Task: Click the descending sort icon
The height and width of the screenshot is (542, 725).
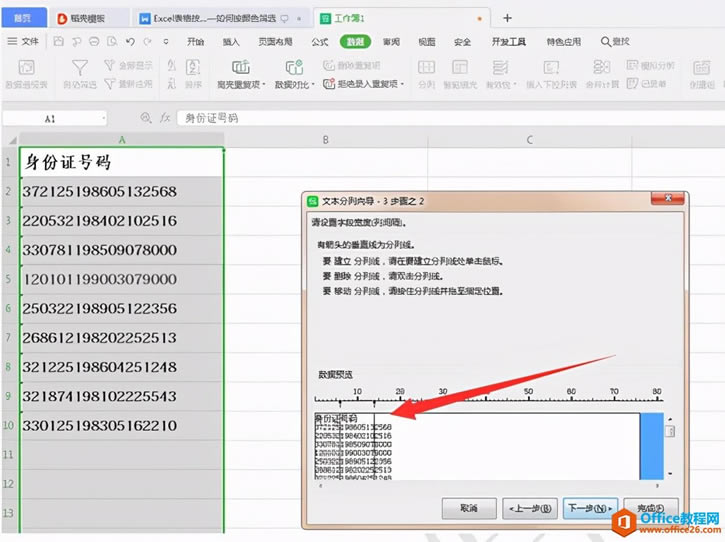Action: tap(171, 84)
